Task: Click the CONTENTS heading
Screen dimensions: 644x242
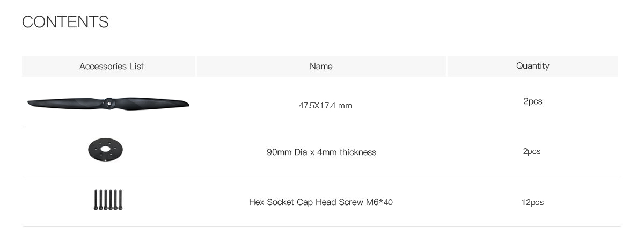Action: pyautogui.click(x=65, y=22)
